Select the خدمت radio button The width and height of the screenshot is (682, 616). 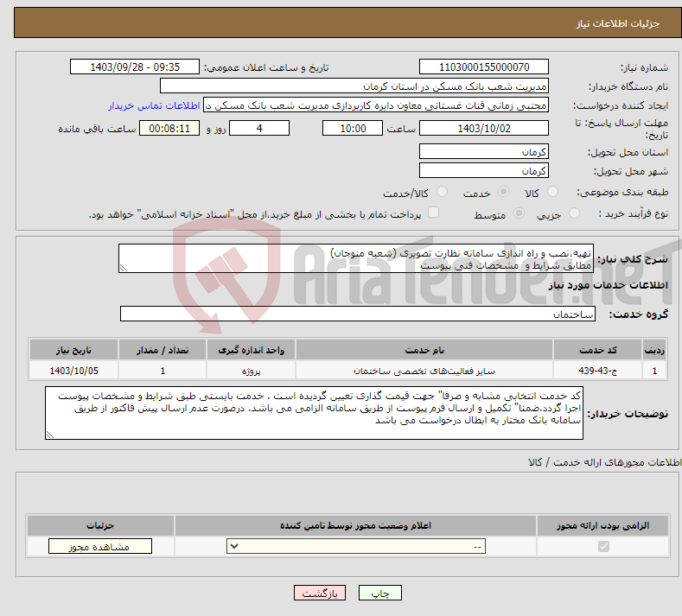503,192
